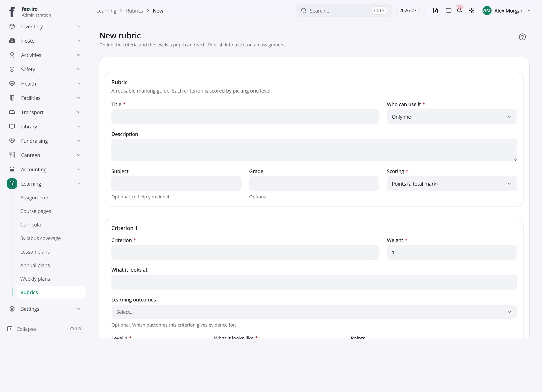This screenshot has width=542, height=392.
Task: Click the Learning clipboard icon
Action: click(x=12, y=184)
